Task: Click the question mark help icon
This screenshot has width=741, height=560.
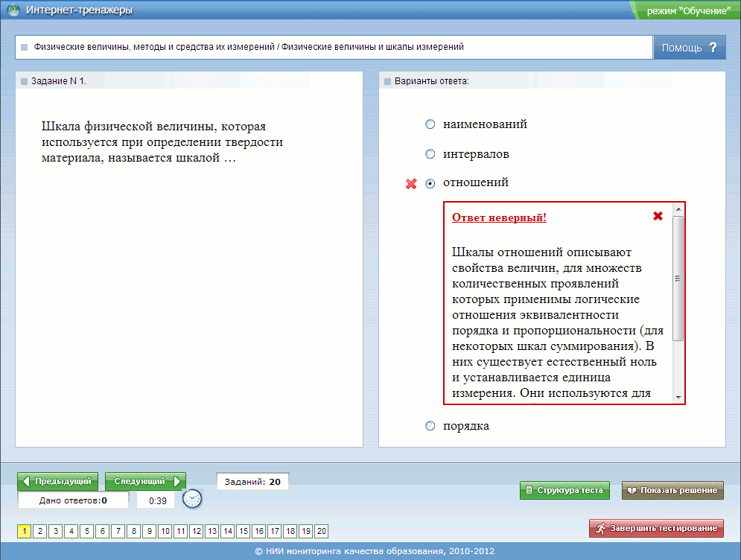Action: click(713, 48)
